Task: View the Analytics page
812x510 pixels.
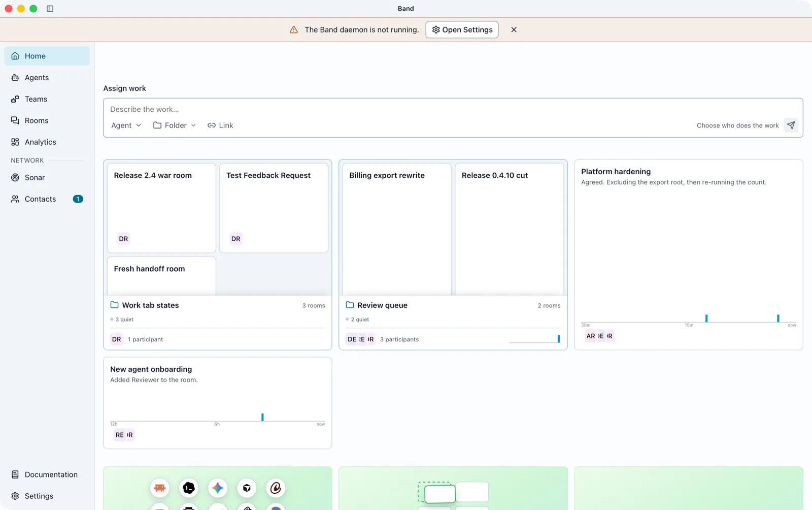Action: (47, 142)
